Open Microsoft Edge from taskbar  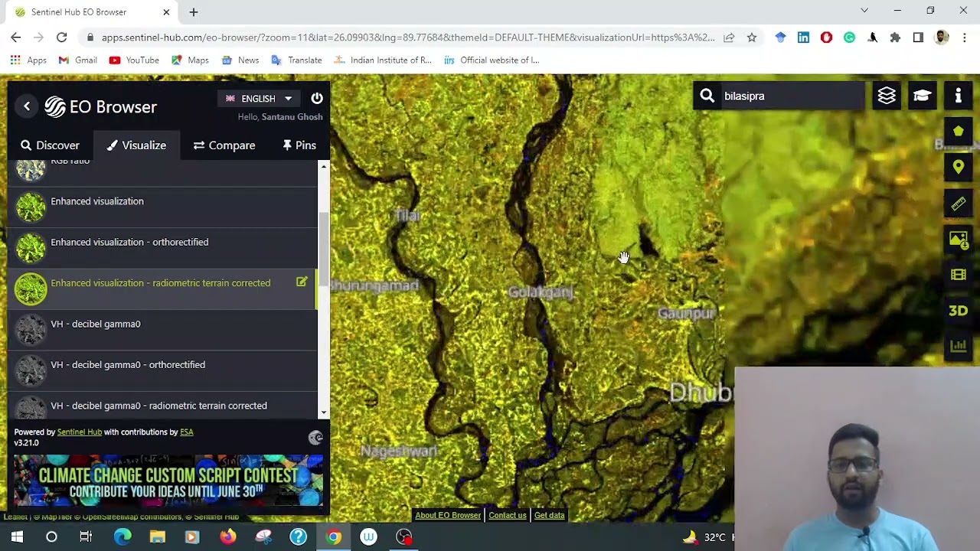tap(122, 537)
